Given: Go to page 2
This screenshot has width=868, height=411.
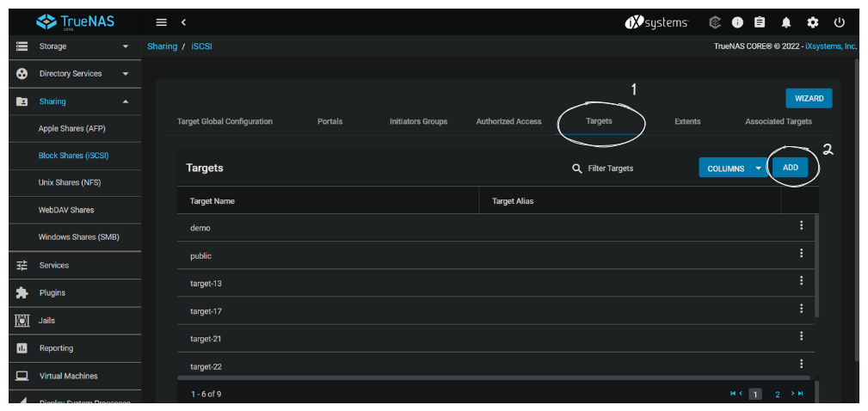Looking at the screenshot, I should [x=777, y=394].
